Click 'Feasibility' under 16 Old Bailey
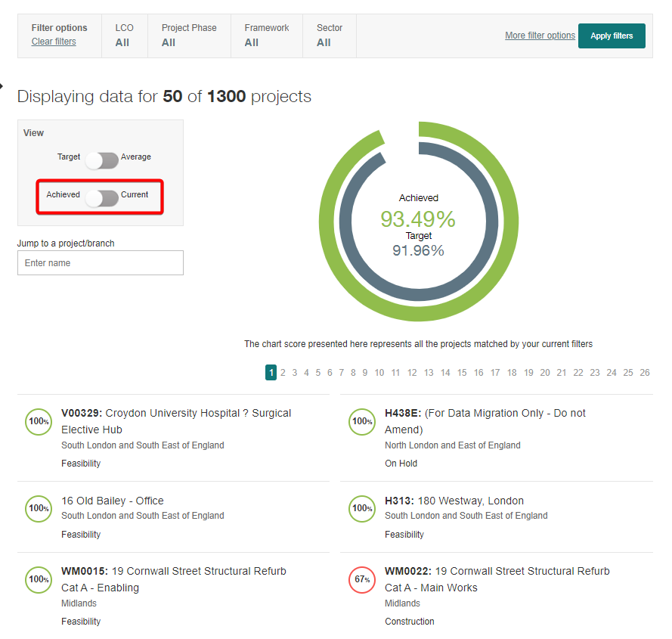The width and height of the screenshot is (672, 639). tap(81, 535)
